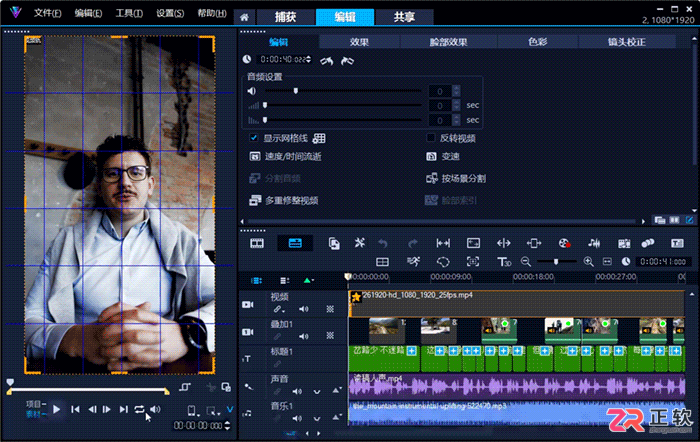Uncheck the 显示网格线 checkbox
Screen dimensions: 700x442
pyautogui.click(x=254, y=138)
